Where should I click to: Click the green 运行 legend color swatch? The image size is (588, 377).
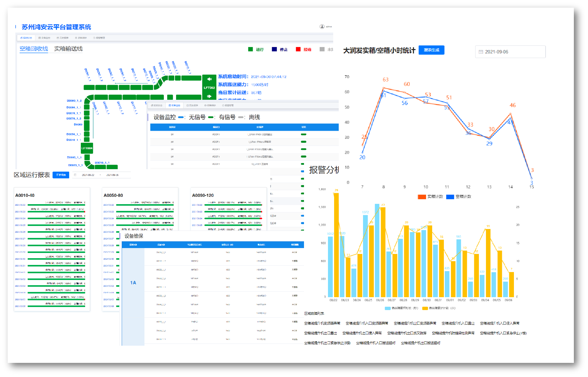pos(250,49)
